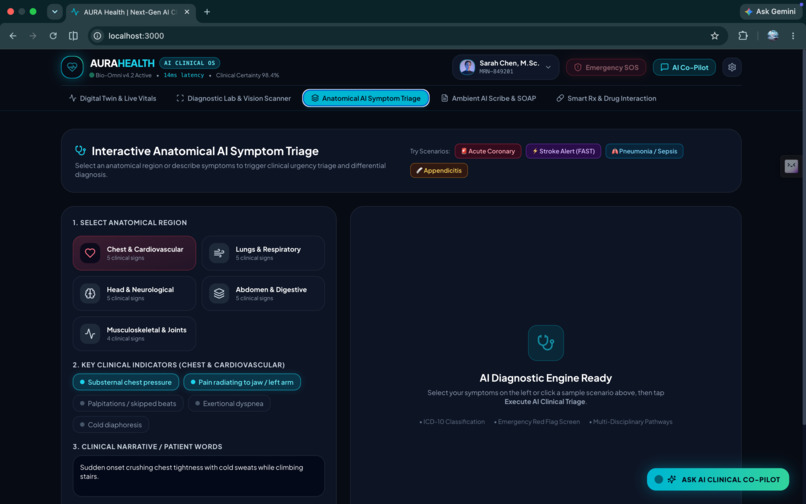Click the Lungs & Respiratory wind icon
Image resolution: width=806 pixels, height=504 pixels.
pyautogui.click(x=219, y=253)
